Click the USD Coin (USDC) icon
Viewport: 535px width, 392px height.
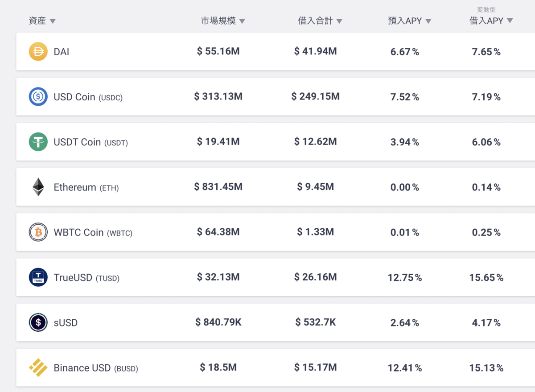tap(38, 97)
